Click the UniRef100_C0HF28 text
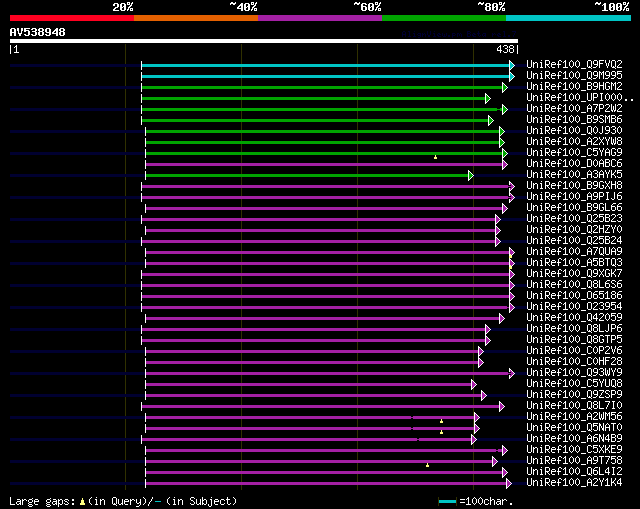 (x=574, y=362)
